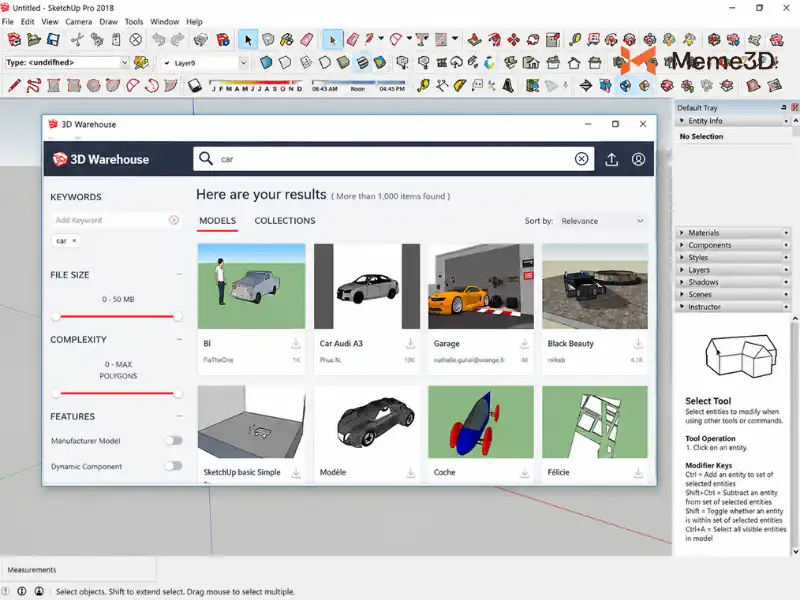Click the upload model icon in 3D Warehouse

(612, 159)
